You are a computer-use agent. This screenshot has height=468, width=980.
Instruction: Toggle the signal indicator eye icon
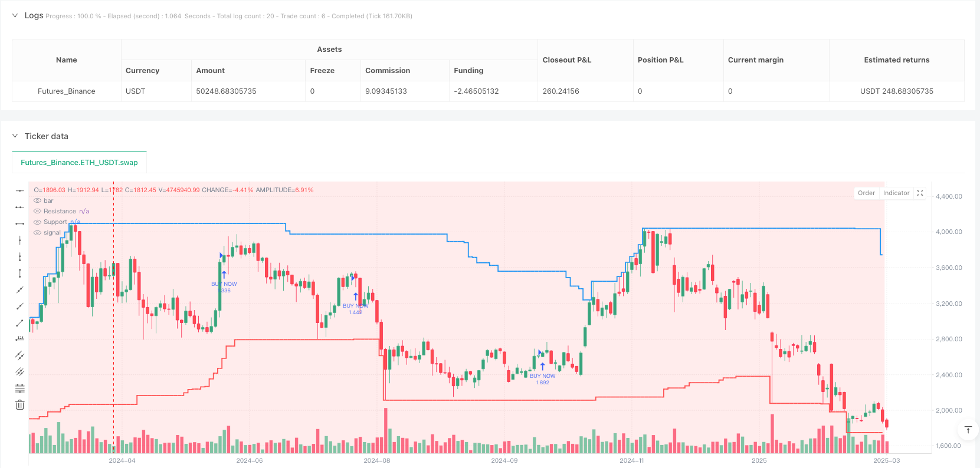(37, 233)
